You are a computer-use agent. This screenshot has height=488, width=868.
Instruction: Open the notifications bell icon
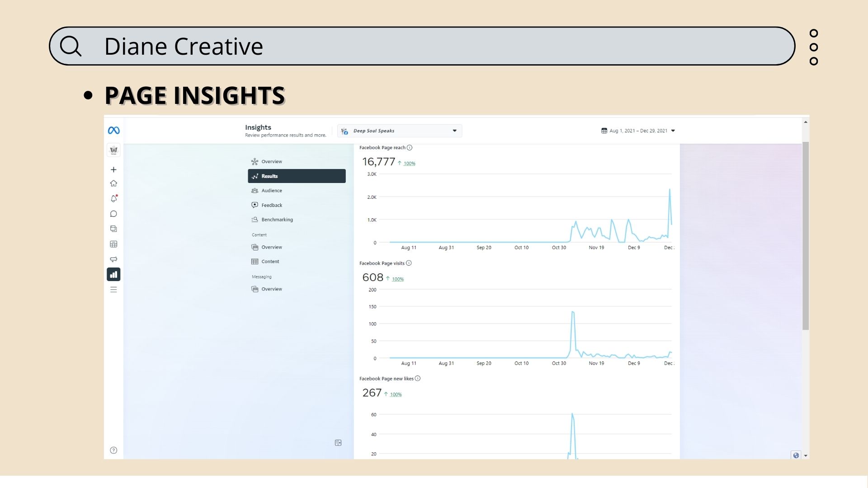click(113, 199)
